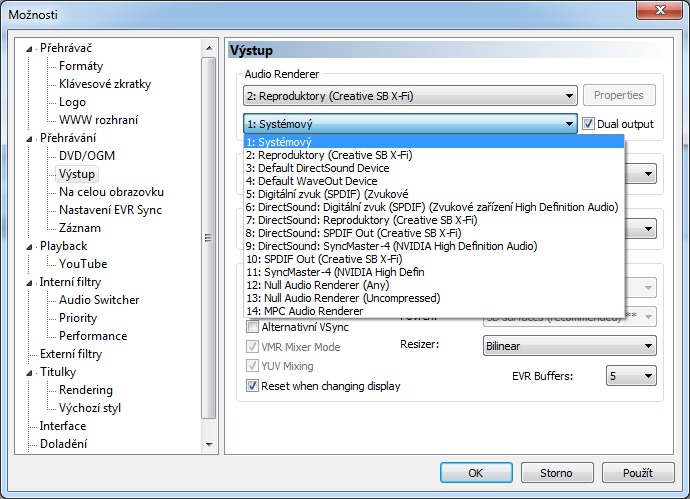
Task: Enable the Alternativní VSync checkbox
Action: pos(253,327)
